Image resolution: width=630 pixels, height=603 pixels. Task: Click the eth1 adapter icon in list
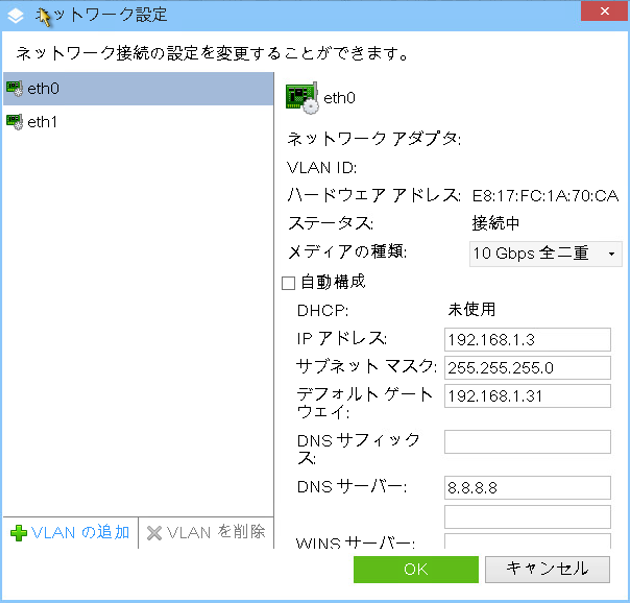[x=14, y=122]
